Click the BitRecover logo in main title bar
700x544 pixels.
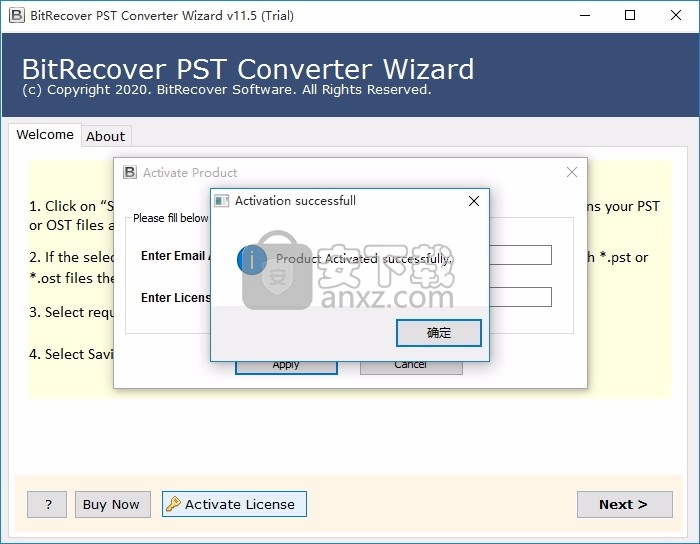(17, 15)
